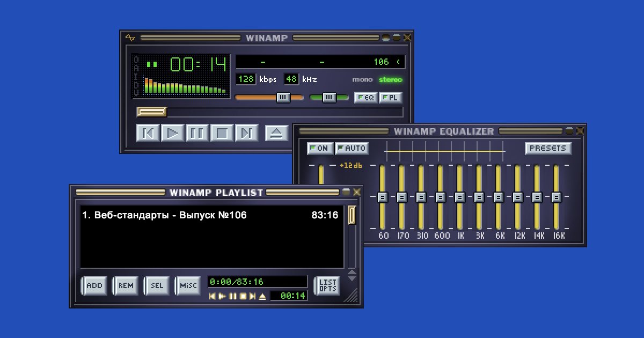Toggle the PL playlist window button
The height and width of the screenshot is (338, 644).
pos(391,98)
